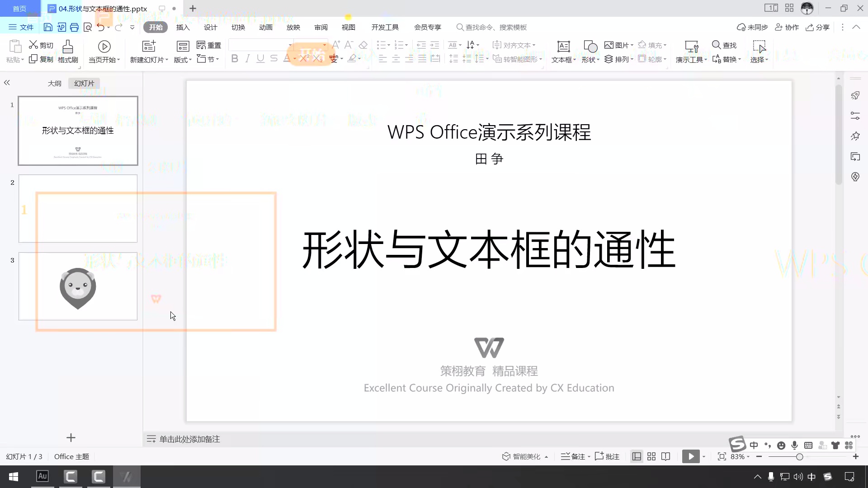Open Print Preview icon
The height and width of the screenshot is (488, 868).
point(88,28)
